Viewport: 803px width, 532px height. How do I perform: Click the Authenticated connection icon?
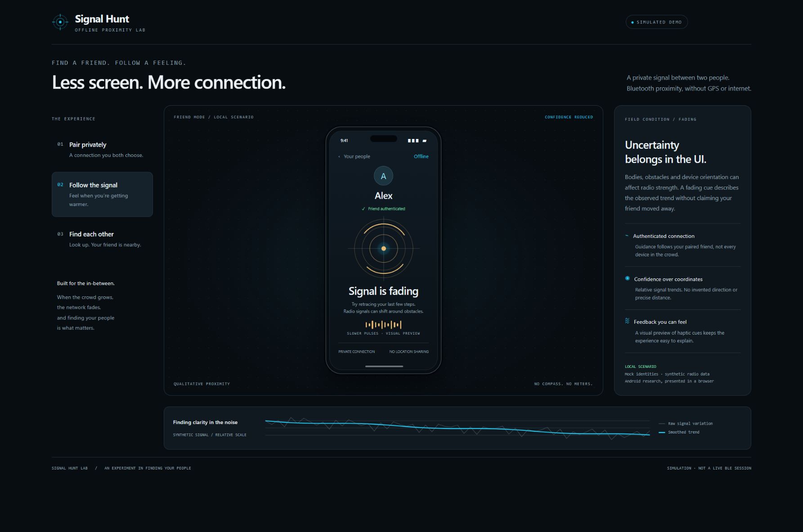[x=627, y=236]
